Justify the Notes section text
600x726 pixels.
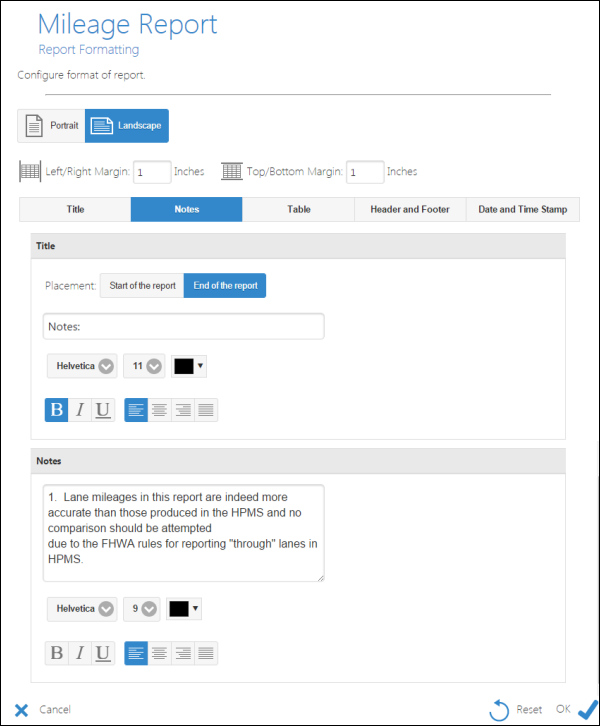tap(206, 654)
